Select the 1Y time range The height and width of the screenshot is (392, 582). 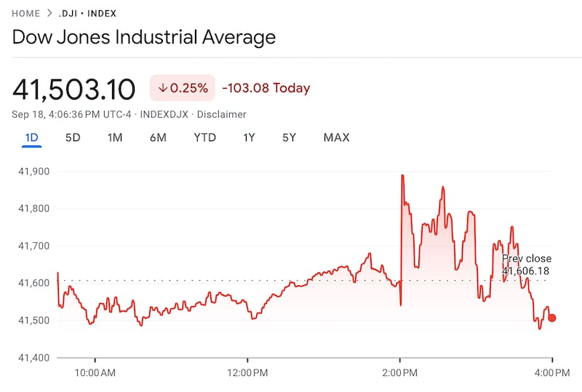pyautogui.click(x=249, y=137)
